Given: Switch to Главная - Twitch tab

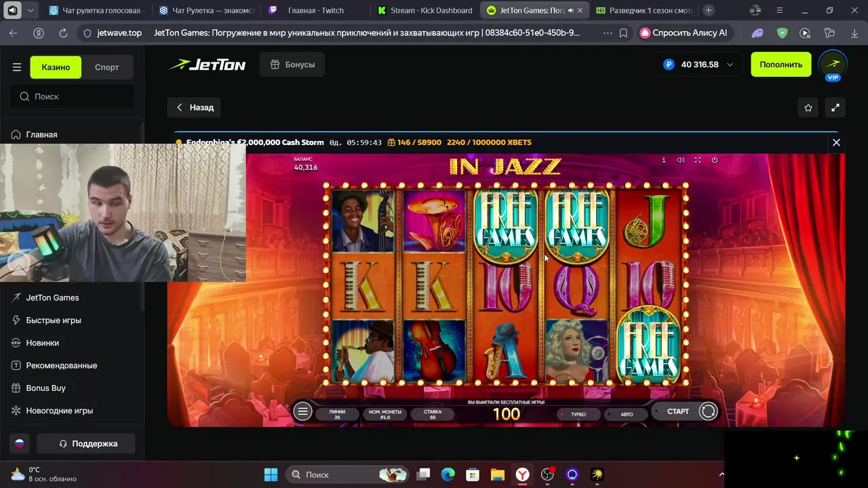Looking at the screenshot, I should tap(315, 10).
